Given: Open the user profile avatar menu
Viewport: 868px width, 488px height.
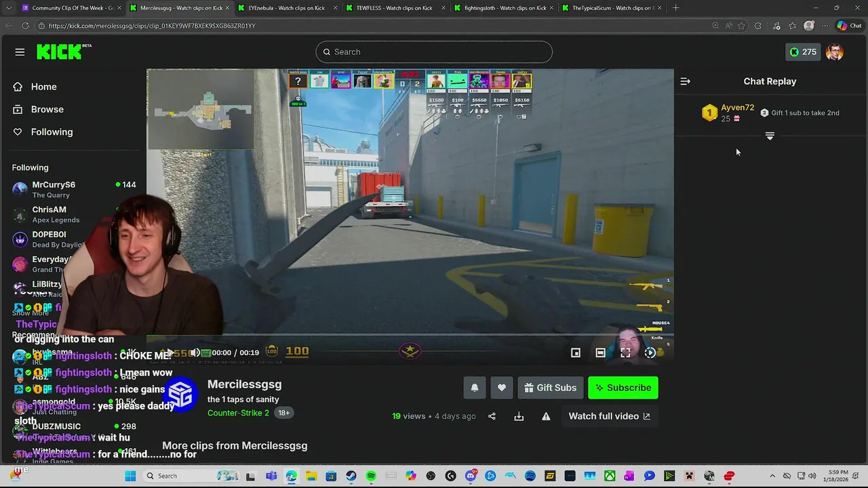Looking at the screenshot, I should (x=835, y=52).
